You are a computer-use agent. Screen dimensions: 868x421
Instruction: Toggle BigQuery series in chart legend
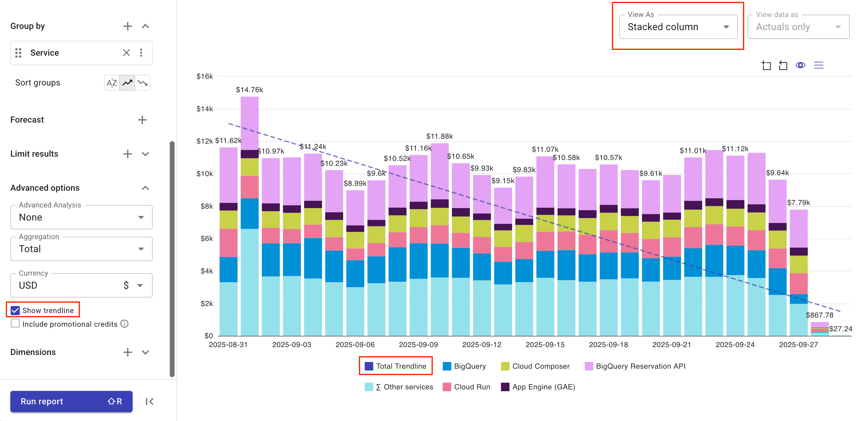pyautogui.click(x=464, y=366)
